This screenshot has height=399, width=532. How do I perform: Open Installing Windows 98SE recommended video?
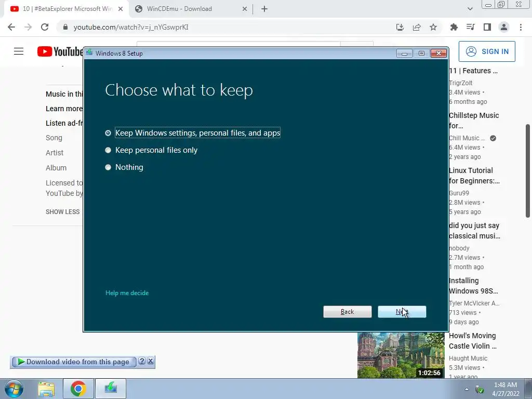[473, 286]
